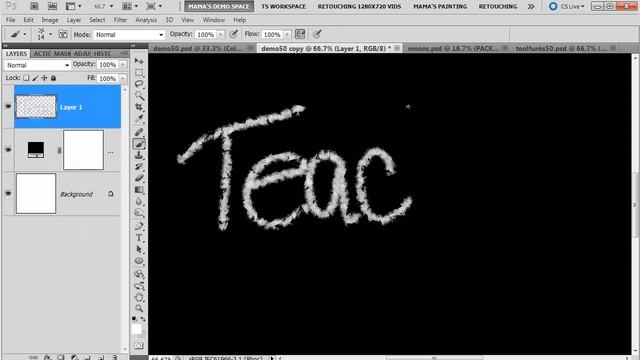The width and height of the screenshot is (640, 360).
Task: Select the 3D Object Rotate tool
Action: click(x=139, y=274)
